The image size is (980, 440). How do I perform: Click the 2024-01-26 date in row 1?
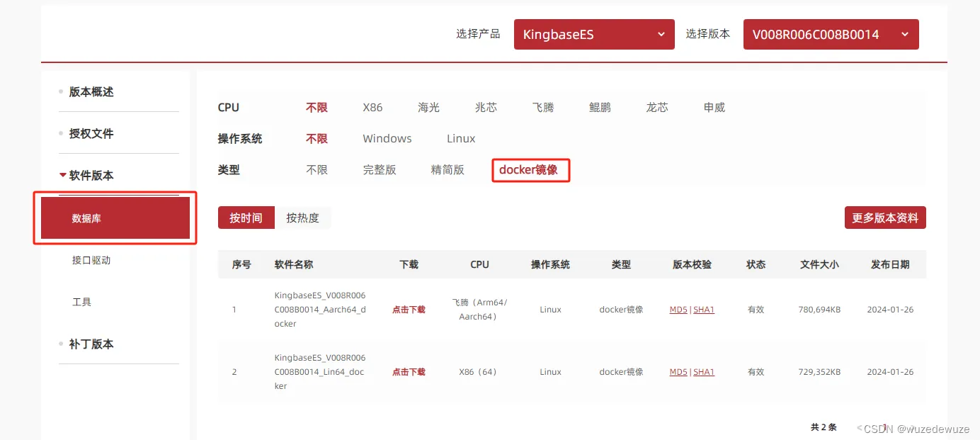pyautogui.click(x=890, y=310)
